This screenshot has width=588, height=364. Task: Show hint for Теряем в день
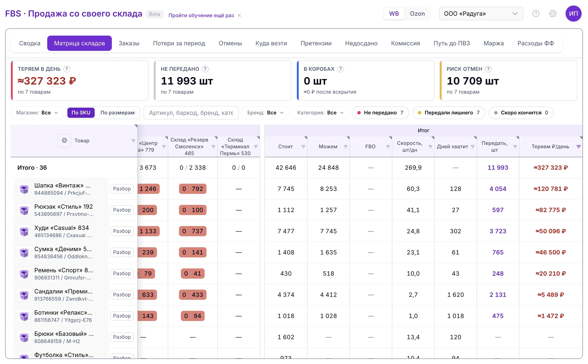click(67, 69)
